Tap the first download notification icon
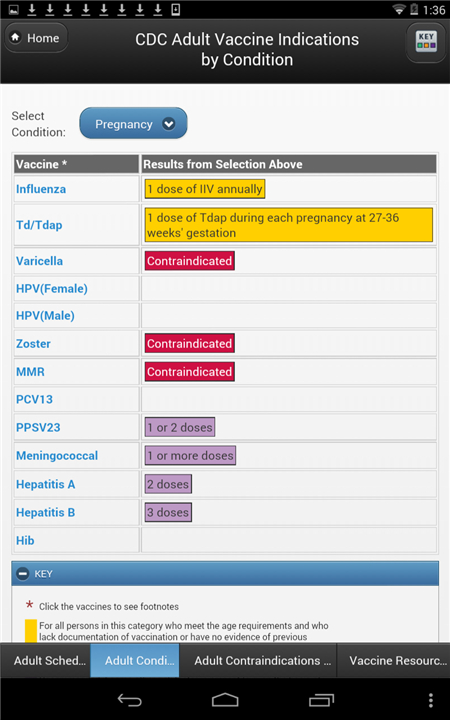This screenshot has width=450, height=720. (32, 9)
